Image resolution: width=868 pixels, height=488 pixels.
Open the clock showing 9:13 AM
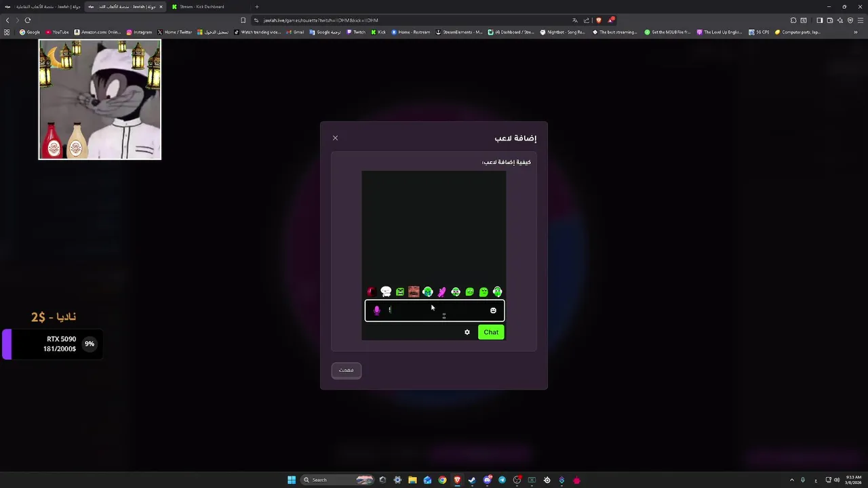click(x=852, y=480)
